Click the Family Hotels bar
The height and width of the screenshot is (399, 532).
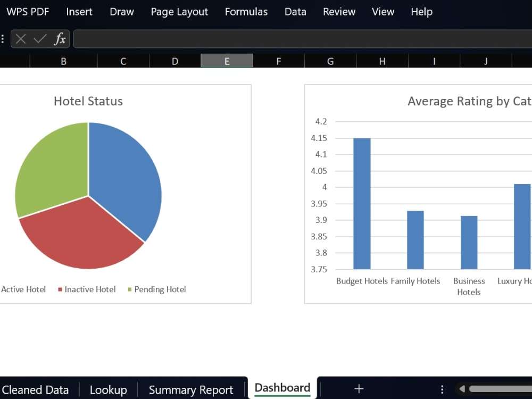[415, 240]
